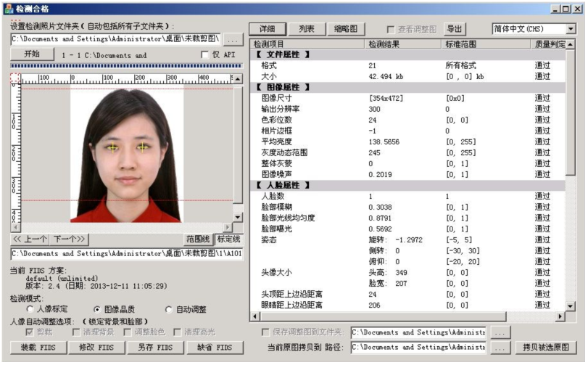Browse for photo folder with ... button
The image size is (588, 365).
[x=233, y=39]
